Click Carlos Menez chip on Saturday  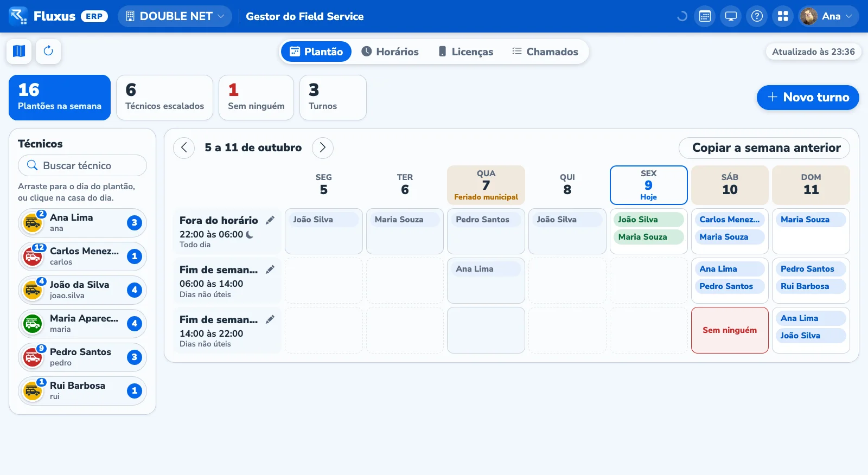coord(730,220)
